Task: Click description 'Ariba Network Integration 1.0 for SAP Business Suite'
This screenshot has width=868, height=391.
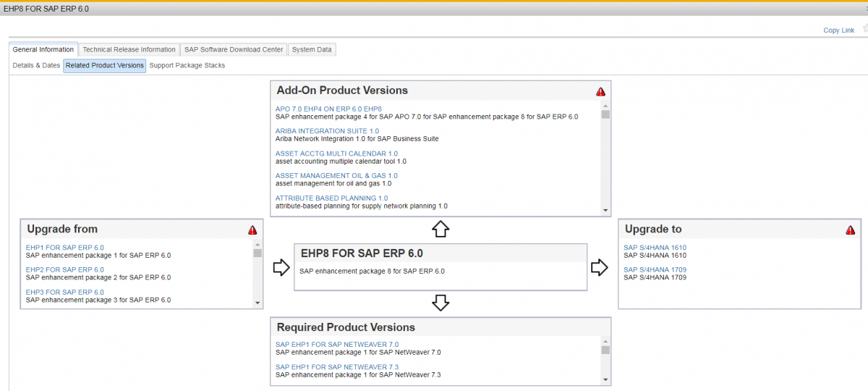Action: click(357, 138)
